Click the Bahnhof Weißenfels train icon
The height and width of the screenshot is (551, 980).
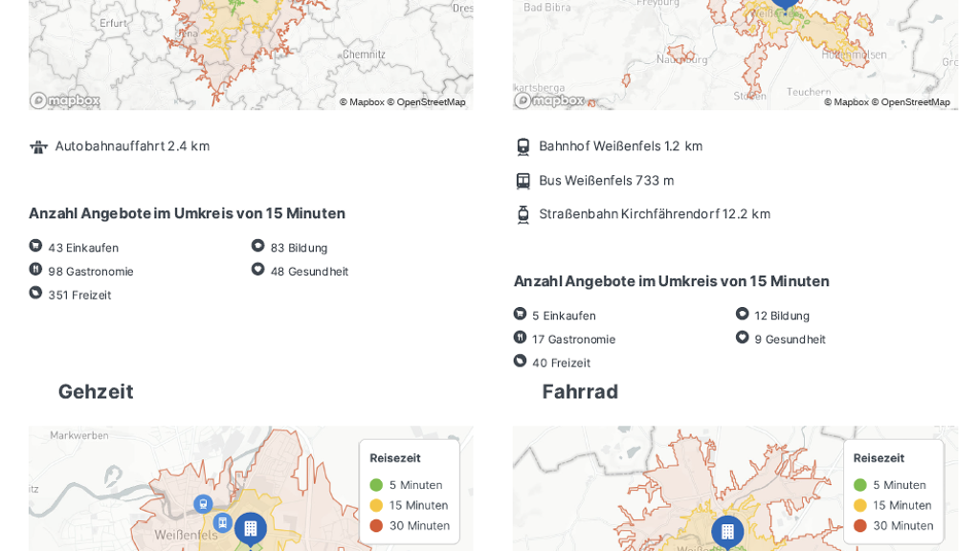click(x=523, y=146)
